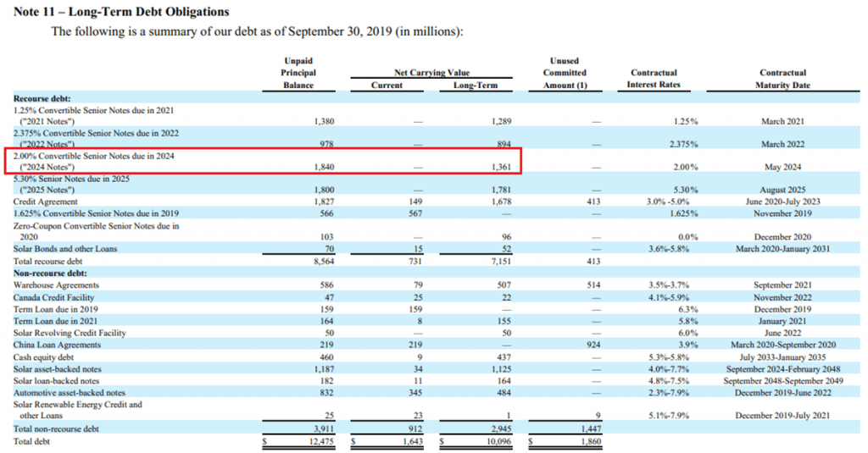
Task: Select the Recourse debt section label
Action: tap(42, 98)
